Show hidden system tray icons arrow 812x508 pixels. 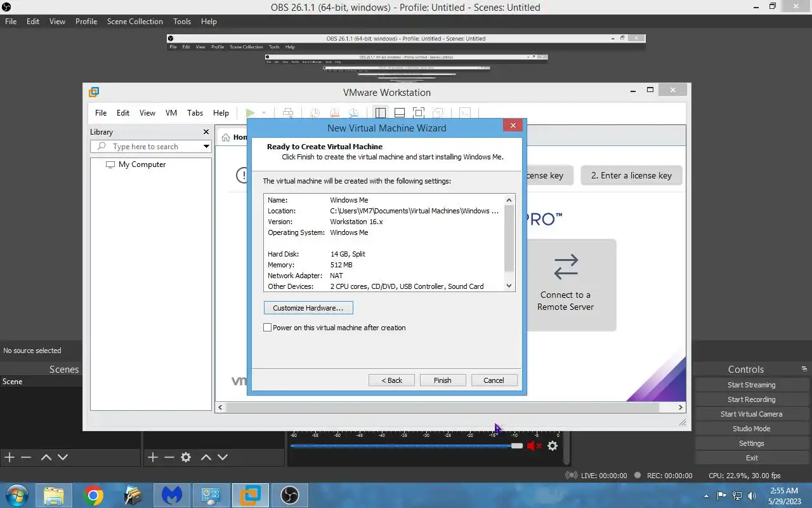pyautogui.click(x=707, y=496)
